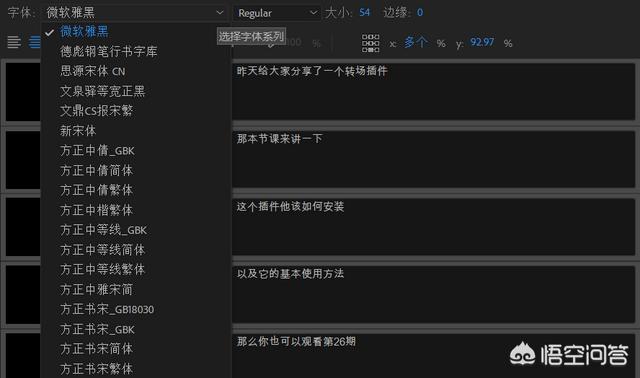This screenshot has width=640, height=378.
Task: Choose 文泉驿等宽正黑 font
Action: click(102, 91)
